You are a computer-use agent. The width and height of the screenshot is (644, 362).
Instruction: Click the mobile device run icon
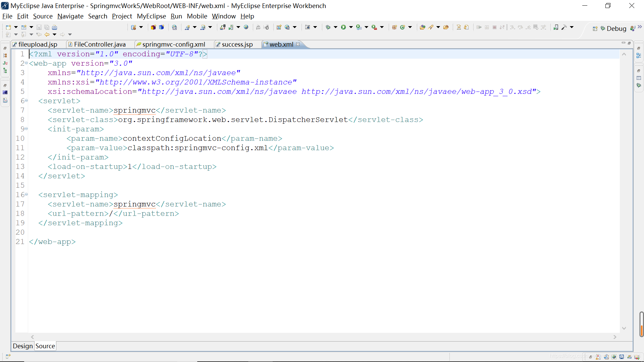(556, 27)
